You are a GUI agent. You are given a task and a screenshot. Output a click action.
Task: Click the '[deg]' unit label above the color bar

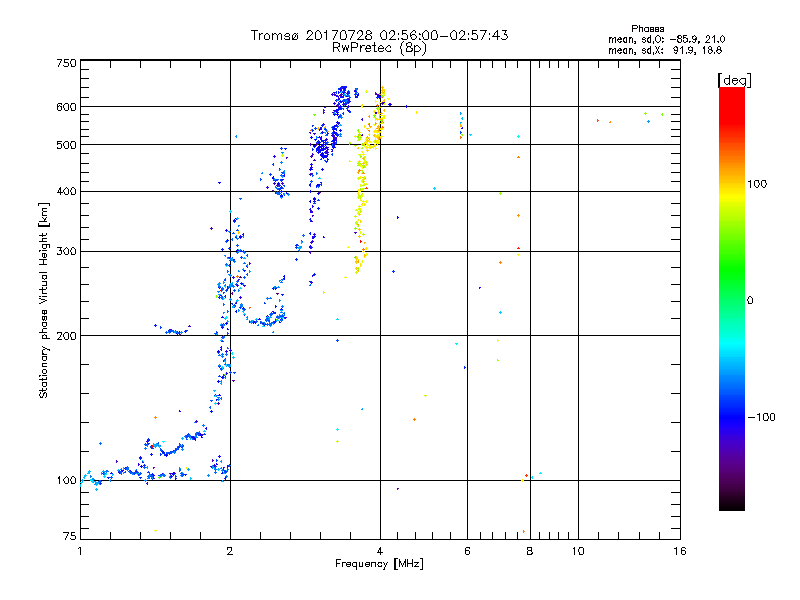(734, 80)
